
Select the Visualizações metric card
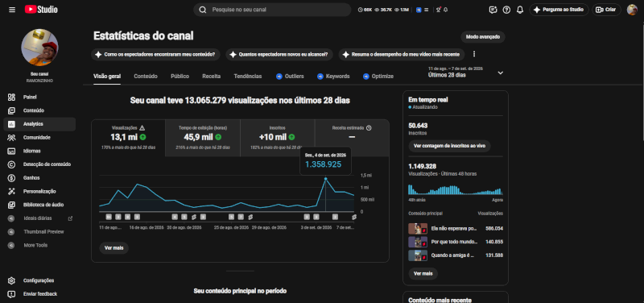pos(128,138)
